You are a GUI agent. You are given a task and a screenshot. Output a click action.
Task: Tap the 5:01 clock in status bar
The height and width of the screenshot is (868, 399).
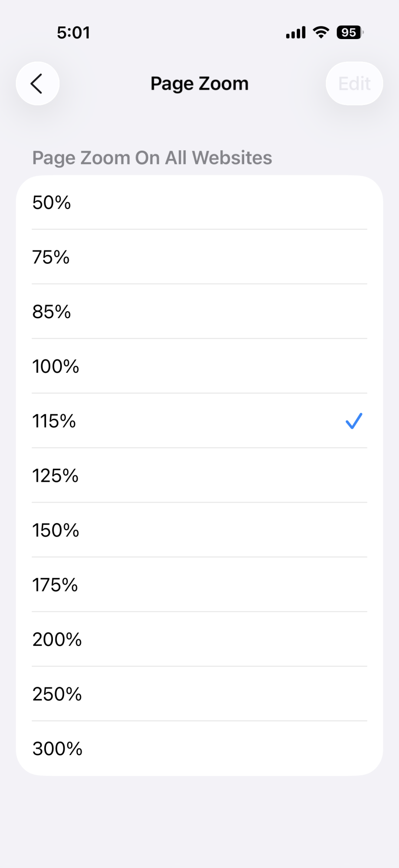coord(74,33)
